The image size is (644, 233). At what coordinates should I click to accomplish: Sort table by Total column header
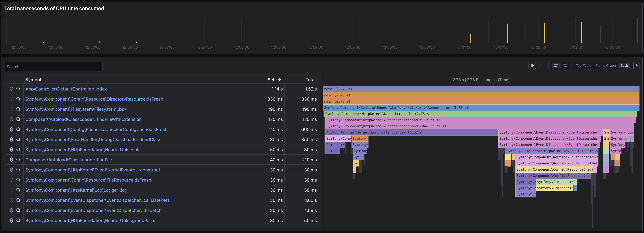[x=310, y=80]
